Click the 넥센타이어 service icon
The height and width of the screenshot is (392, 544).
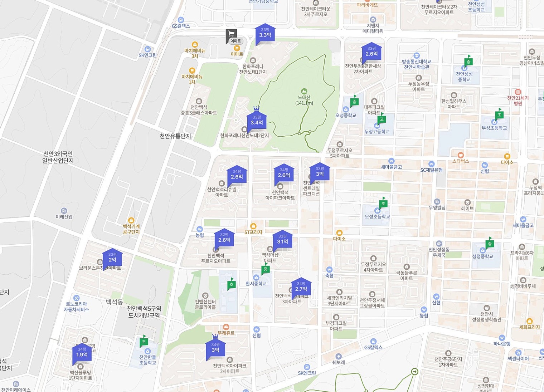(518, 353)
